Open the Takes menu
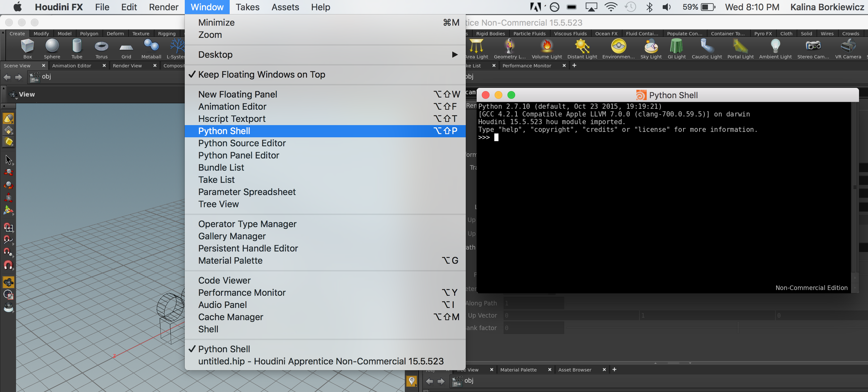Viewport: 868px width, 392px height. click(247, 7)
